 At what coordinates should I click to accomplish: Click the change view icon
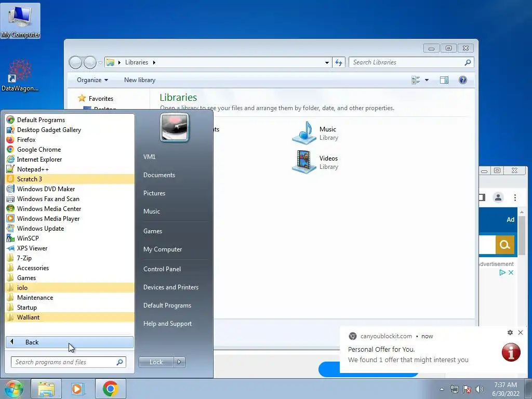click(416, 80)
